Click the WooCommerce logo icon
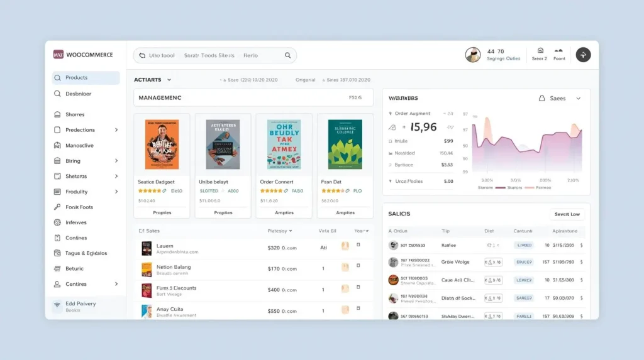This screenshot has height=360, width=644. point(58,55)
